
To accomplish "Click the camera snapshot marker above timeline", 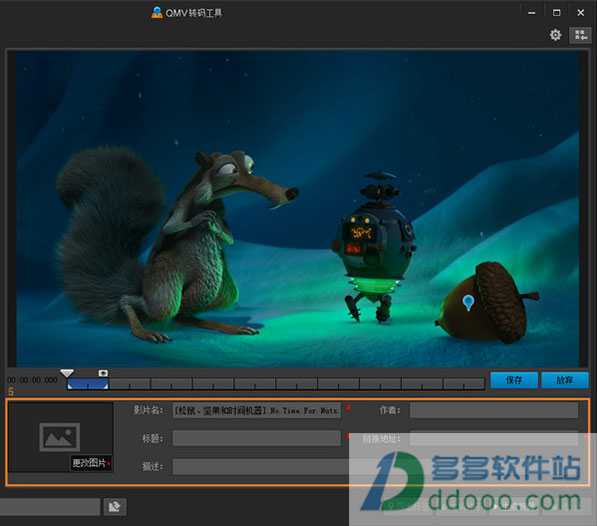I will [103, 373].
